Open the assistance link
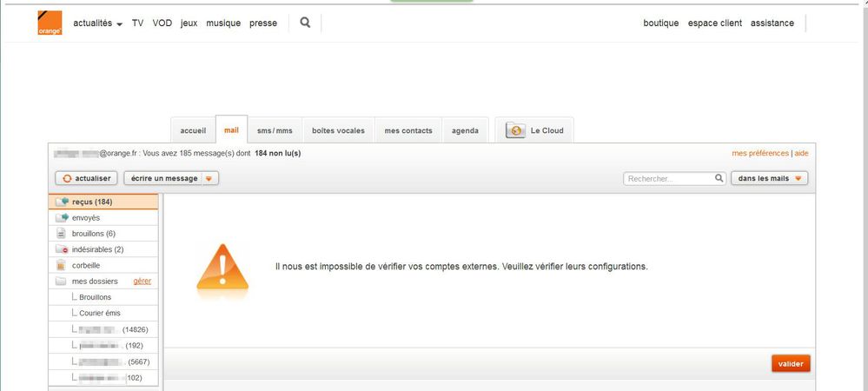The width and height of the screenshot is (868, 391). coord(772,23)
